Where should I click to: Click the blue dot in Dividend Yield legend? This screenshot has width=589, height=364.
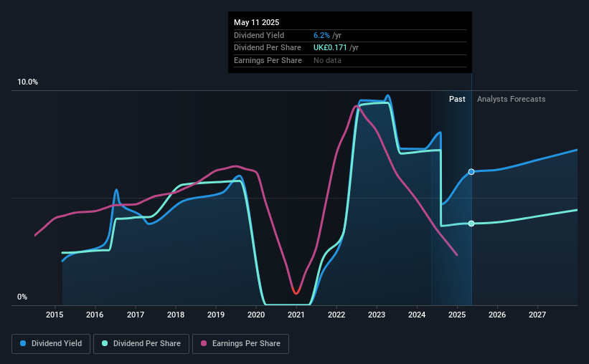click(23, 343)
